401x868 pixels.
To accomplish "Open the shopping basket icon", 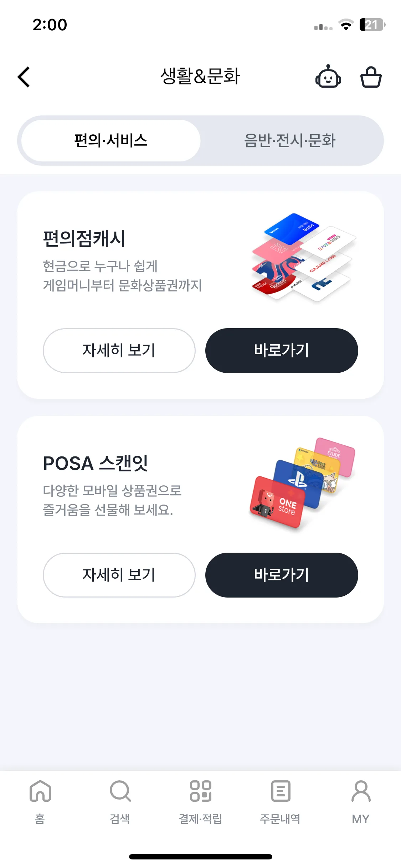I will pos(371,77).
